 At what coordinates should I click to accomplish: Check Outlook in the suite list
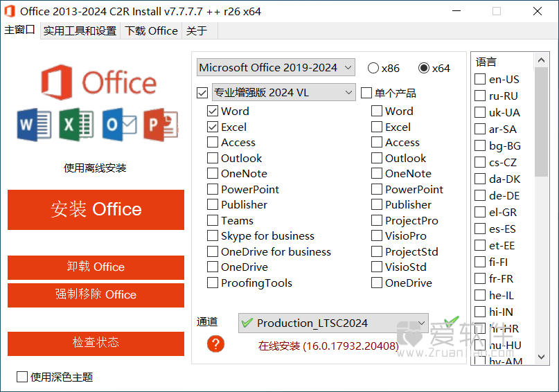(x=213, y=158)
